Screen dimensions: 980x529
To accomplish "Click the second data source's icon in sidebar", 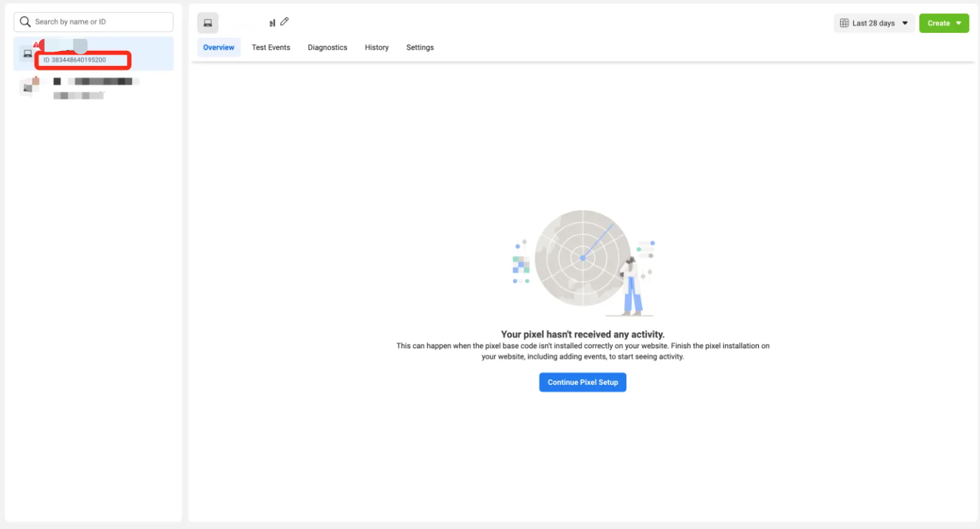I will click(x=29, y=87).
